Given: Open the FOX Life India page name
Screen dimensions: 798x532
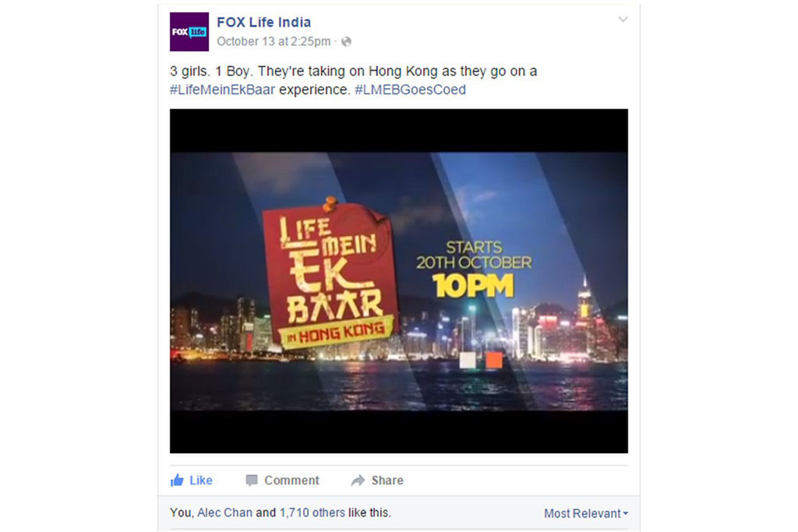Looking at the screenshot, I should (x=263, y=23).
